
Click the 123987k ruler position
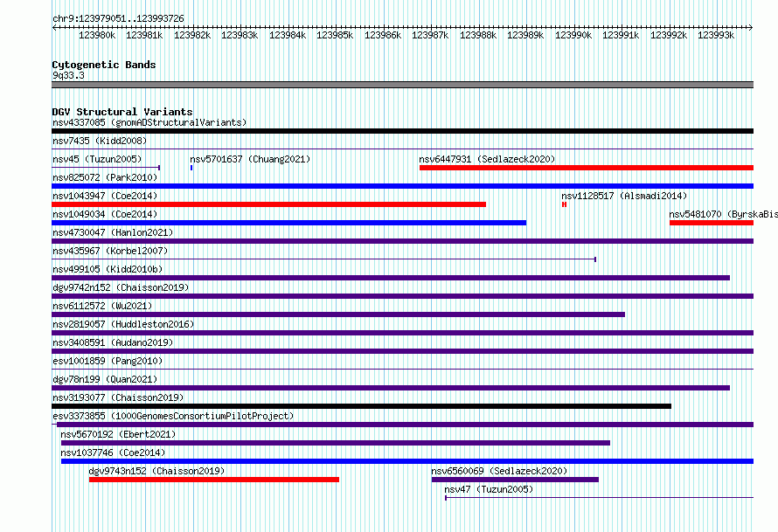430,35
